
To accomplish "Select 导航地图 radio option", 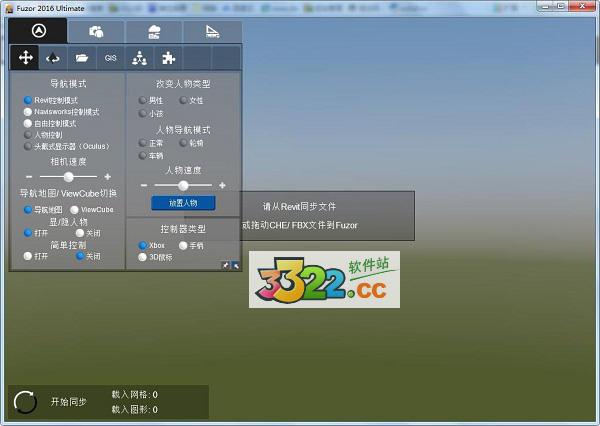I will pos(43,210).
